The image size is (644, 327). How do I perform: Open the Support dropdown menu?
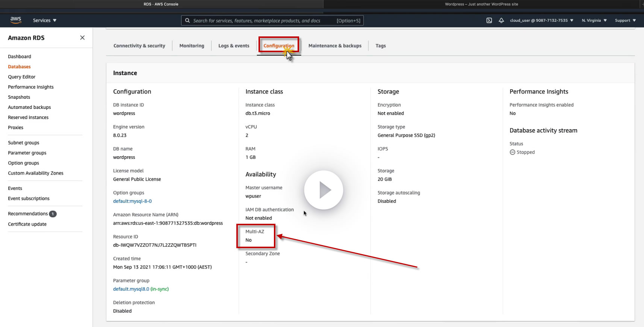pyautogui.click(x=625, y=20)
